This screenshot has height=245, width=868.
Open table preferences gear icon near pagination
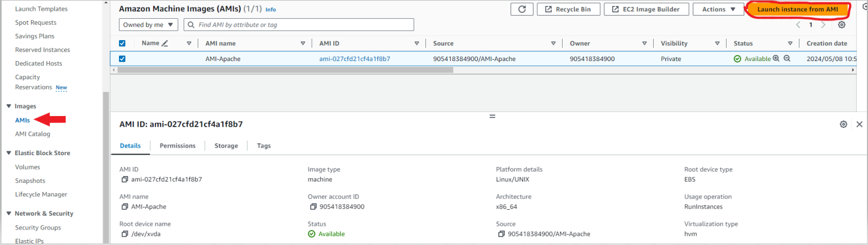click(842, 25)
